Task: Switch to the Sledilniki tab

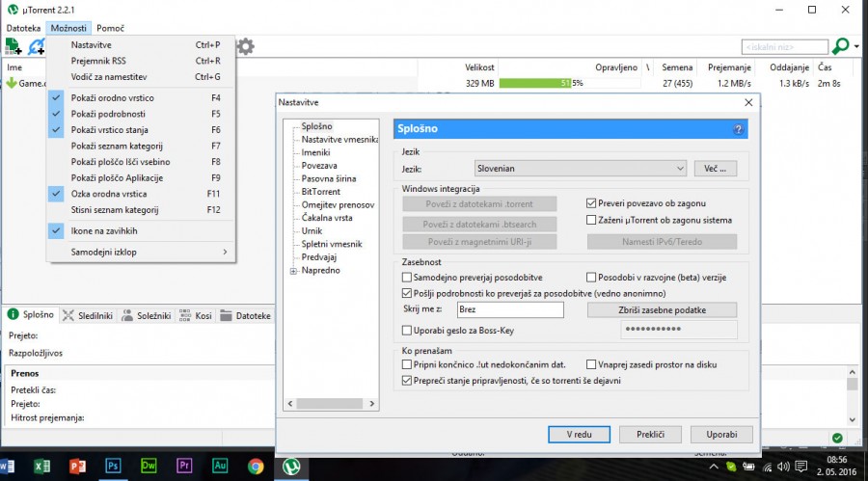Action: click(x=88, y=315)
